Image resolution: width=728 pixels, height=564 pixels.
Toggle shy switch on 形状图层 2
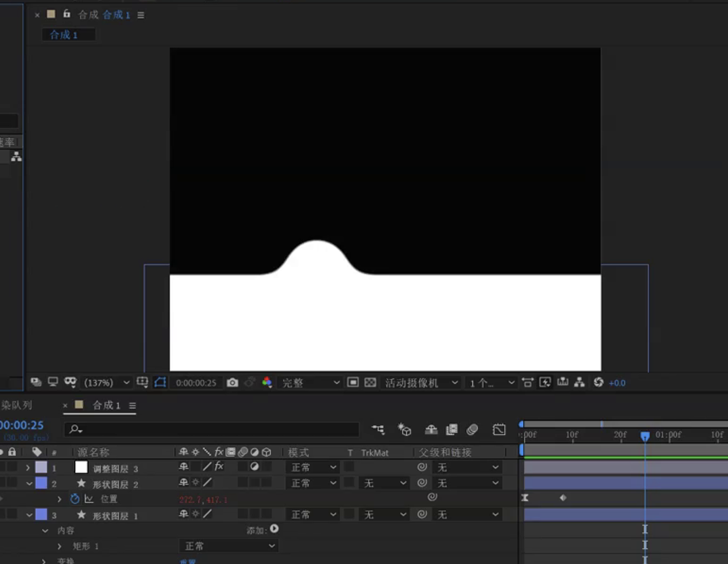pos(183,482)
